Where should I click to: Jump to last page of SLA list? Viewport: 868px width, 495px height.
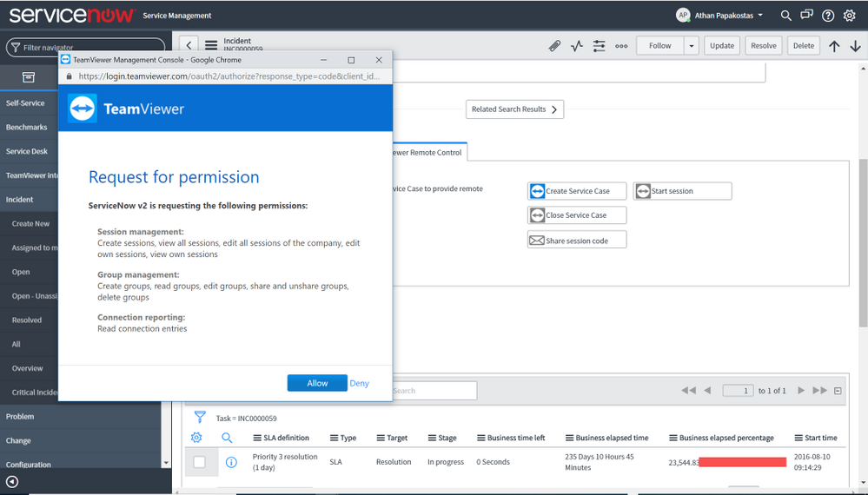820,391
